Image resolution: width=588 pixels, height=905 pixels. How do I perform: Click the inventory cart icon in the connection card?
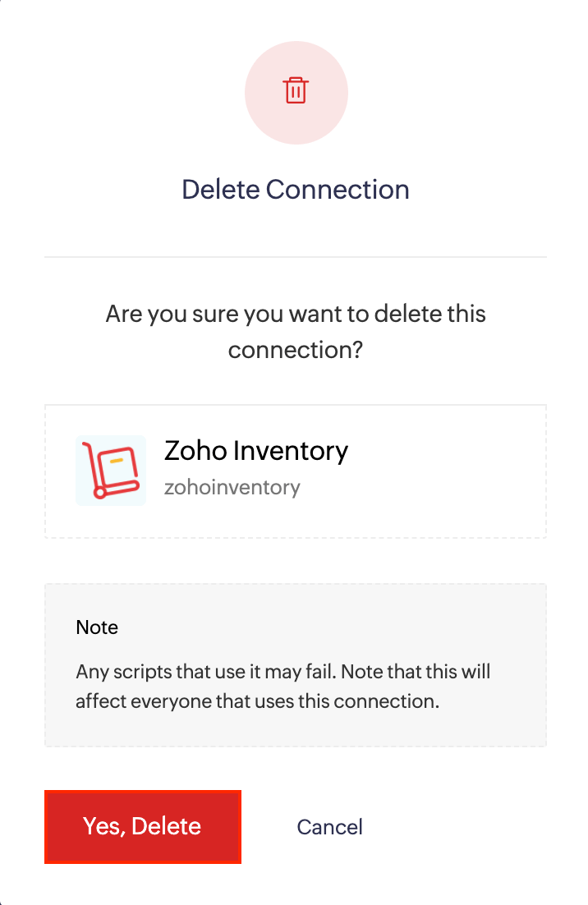coord(110,470)
